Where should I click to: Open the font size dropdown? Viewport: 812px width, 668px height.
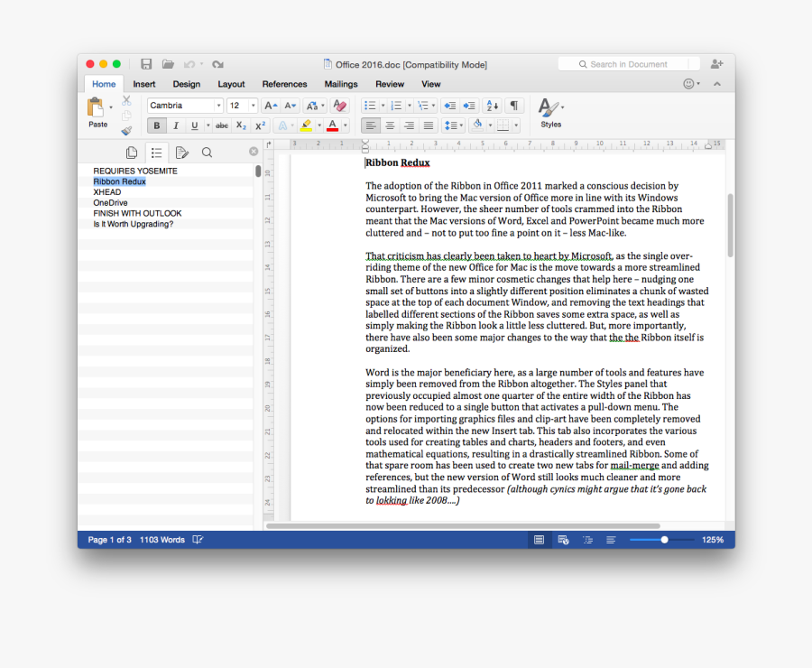[253, 106]
